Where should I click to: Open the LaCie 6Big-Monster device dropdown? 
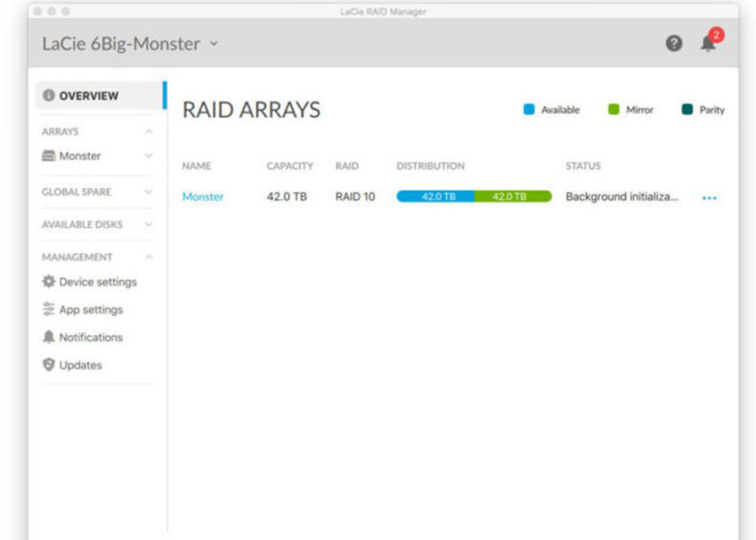click(x=214, y=43)
